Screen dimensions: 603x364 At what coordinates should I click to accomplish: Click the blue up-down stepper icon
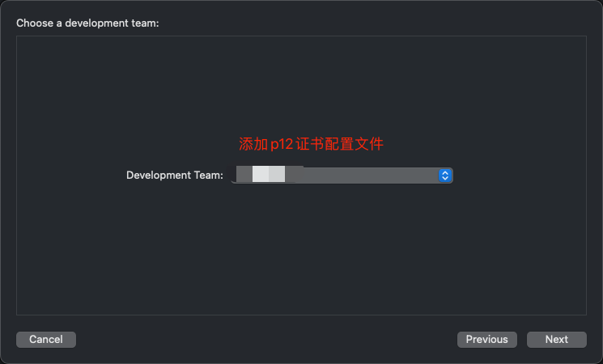(445, 176)
